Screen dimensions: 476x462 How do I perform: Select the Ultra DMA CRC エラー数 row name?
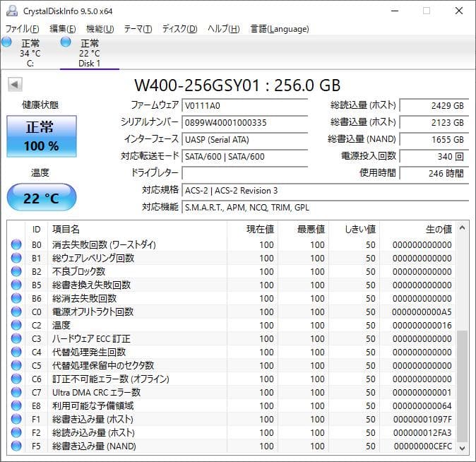97,392
